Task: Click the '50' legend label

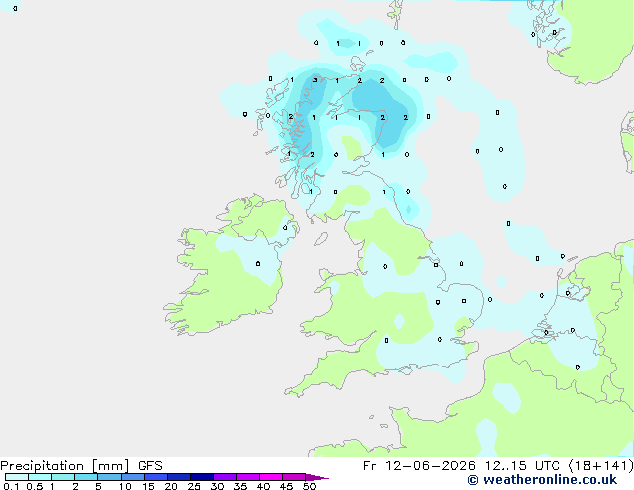Action: coord(309,486)
